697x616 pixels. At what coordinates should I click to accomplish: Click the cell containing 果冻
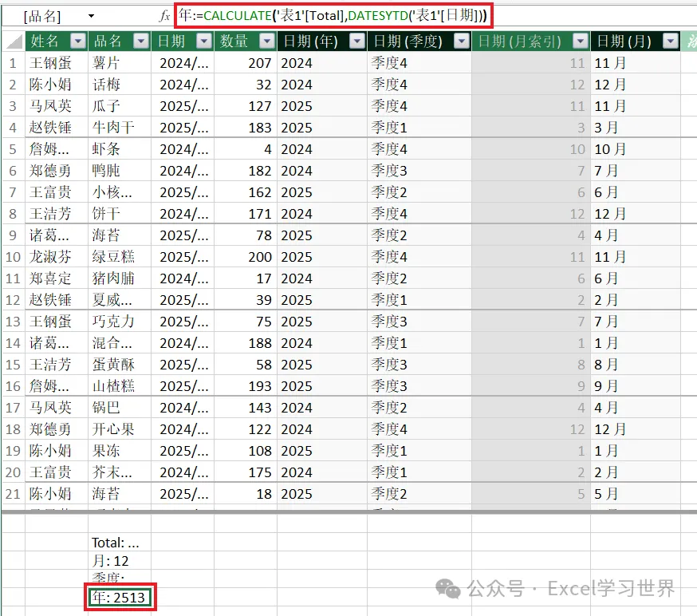[120, 451]
